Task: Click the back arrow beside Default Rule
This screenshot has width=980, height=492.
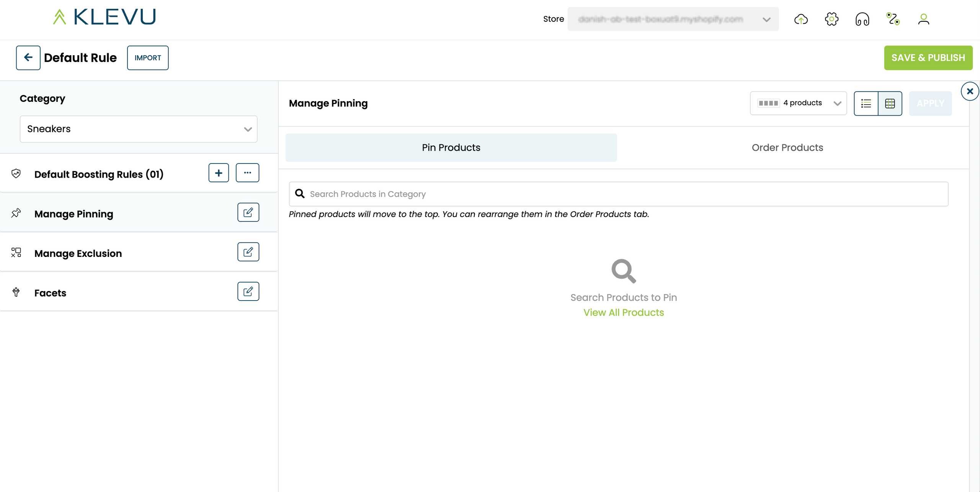Action: (x=28, y=58)
